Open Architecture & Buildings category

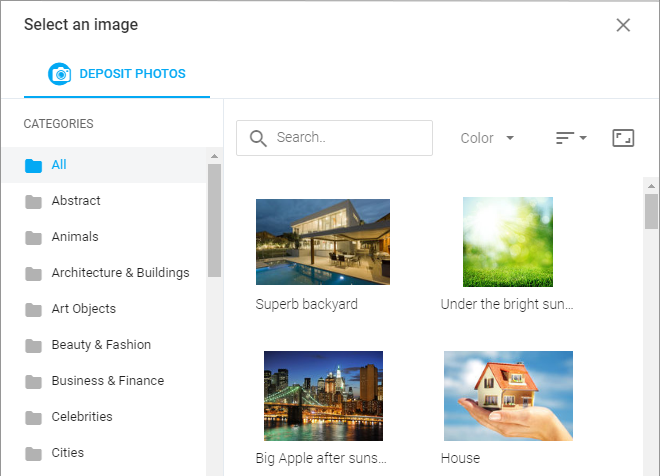[104, 273]
